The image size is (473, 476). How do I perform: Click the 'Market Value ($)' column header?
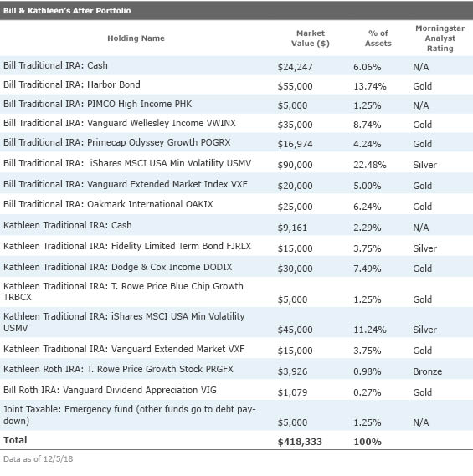(310, 38)
